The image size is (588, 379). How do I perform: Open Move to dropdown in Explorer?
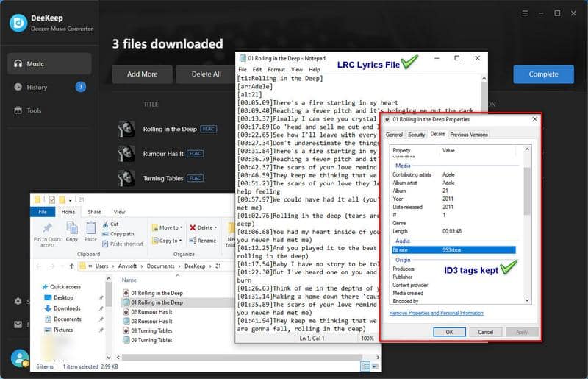[x=168, y=227]
